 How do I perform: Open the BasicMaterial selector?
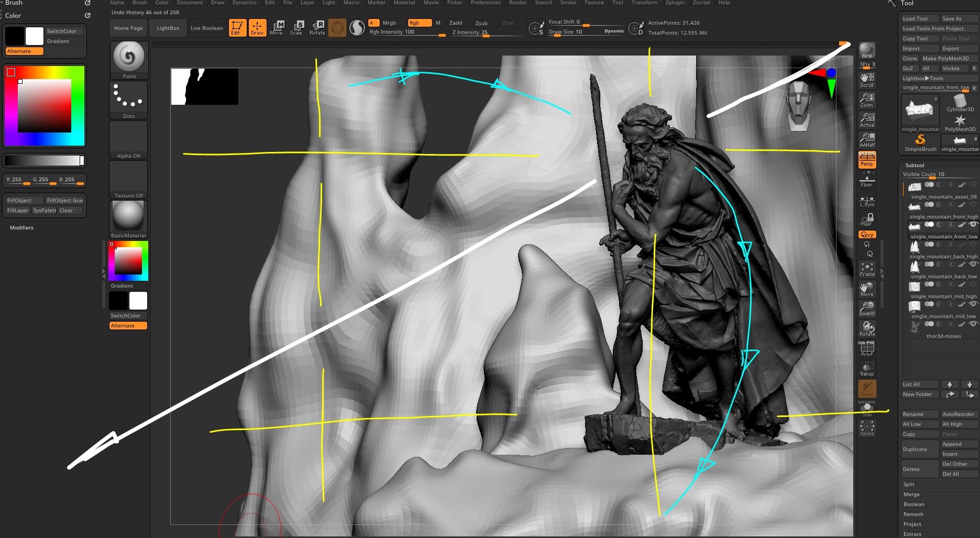point(129,219)
